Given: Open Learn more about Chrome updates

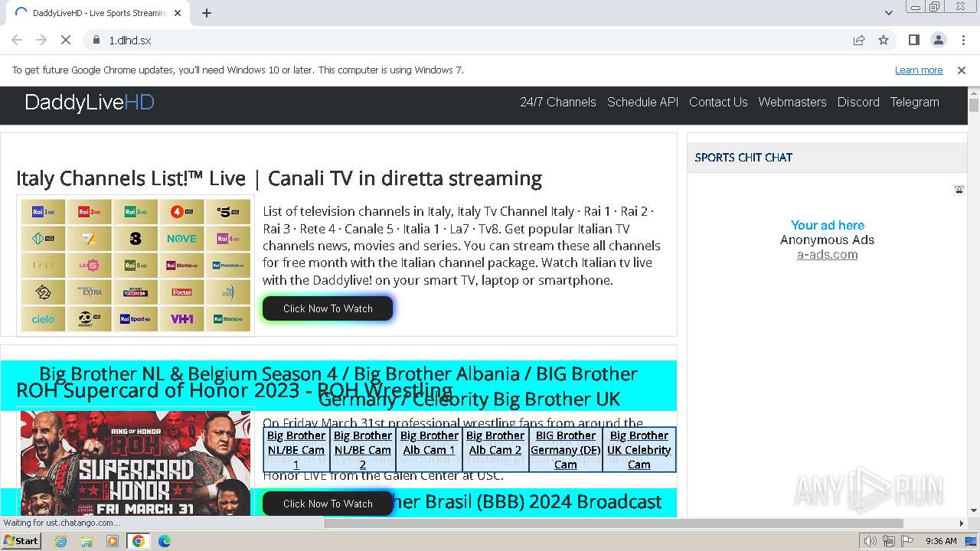Looking at the screenshot, I should 919,70.
